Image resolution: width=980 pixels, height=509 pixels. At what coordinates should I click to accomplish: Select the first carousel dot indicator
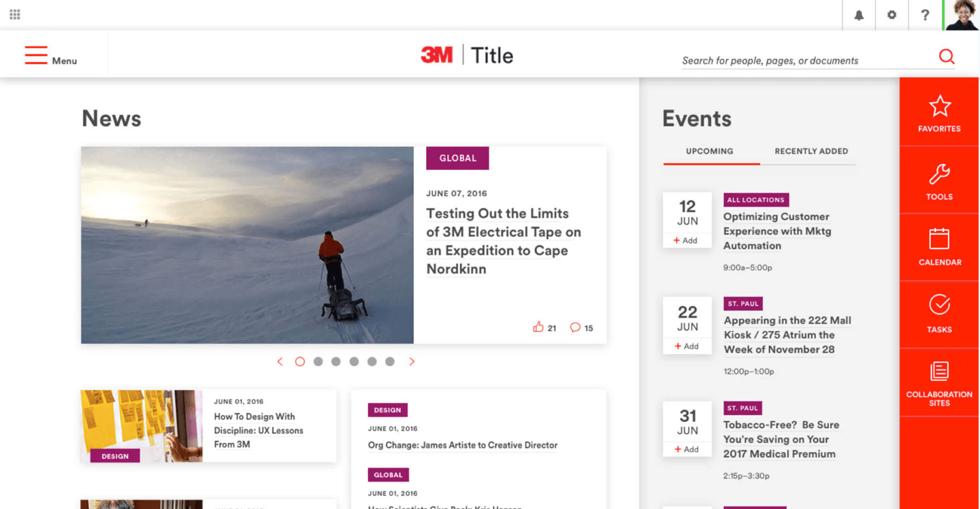click(x=299, y=362)
